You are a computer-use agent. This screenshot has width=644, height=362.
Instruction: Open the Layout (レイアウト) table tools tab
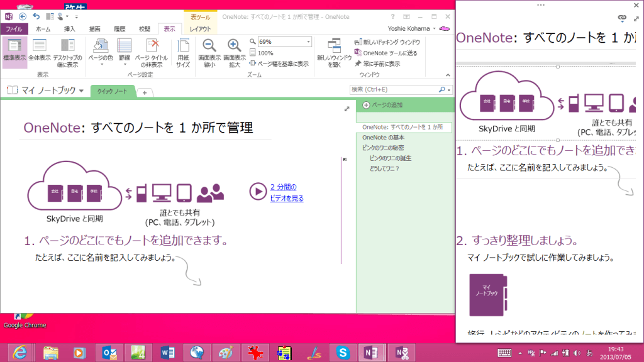click(x=200, y=29)
